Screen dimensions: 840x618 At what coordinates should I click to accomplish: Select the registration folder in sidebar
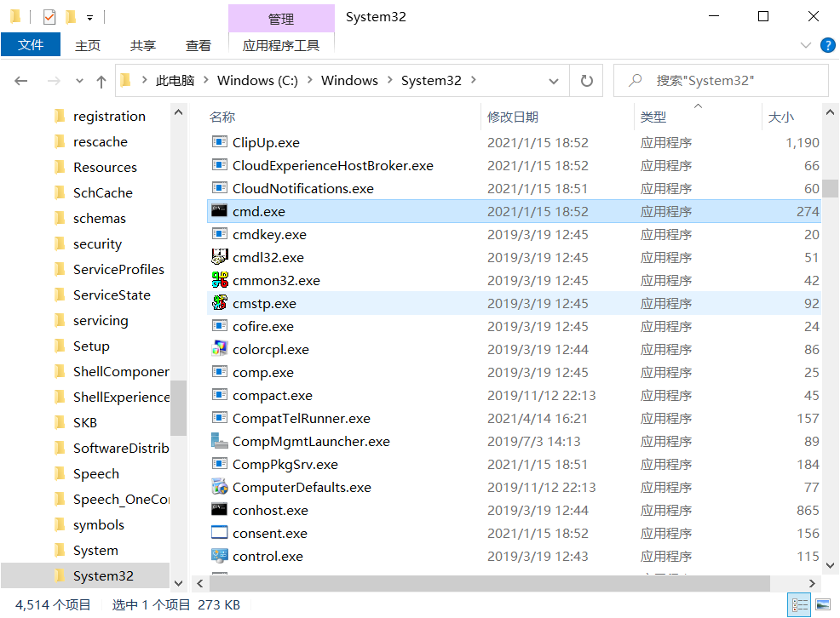[x=109, y=116]
